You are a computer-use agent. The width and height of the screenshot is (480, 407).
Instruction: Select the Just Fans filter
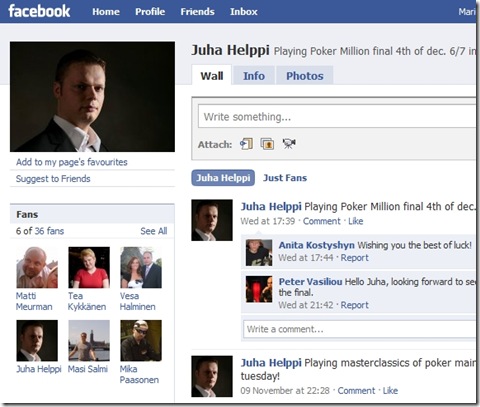tap(285, 178)
